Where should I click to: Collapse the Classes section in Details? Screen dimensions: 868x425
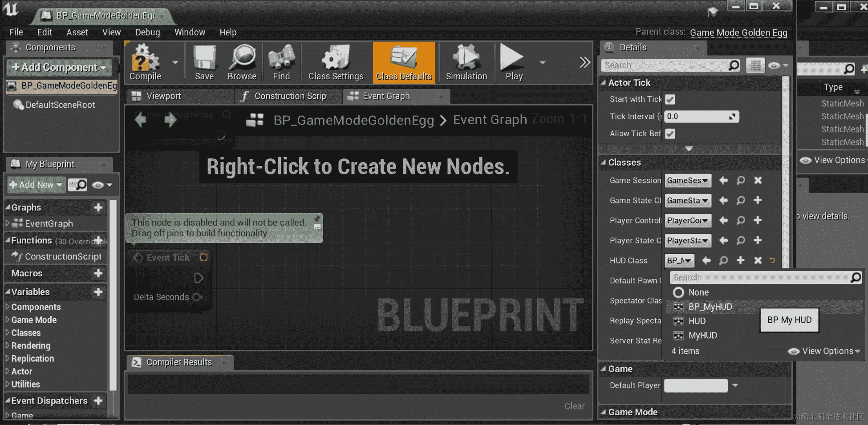[603, 162]
